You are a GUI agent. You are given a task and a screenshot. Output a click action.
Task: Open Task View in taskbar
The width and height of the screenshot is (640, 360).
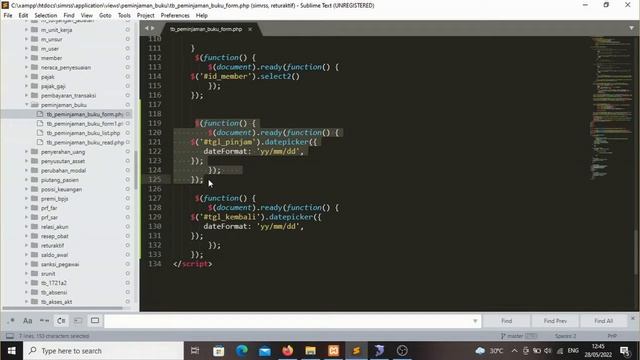pos(195,351)
